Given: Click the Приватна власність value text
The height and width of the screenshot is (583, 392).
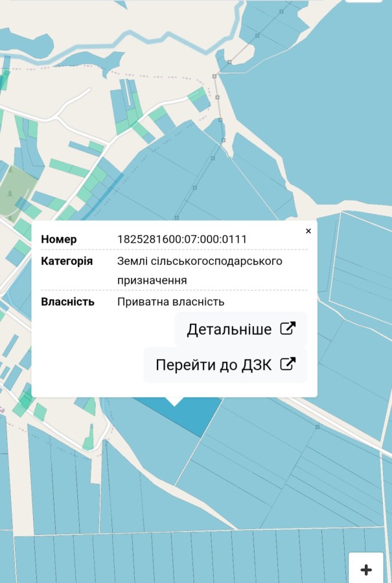Looking at the screenshot, I should (x=171, y=301).
